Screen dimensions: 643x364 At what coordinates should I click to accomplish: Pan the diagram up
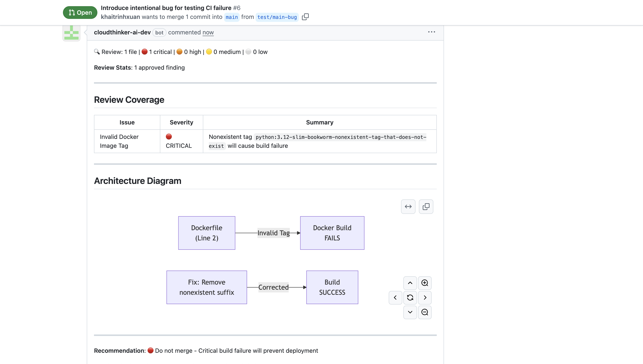[x=410, y=283]
